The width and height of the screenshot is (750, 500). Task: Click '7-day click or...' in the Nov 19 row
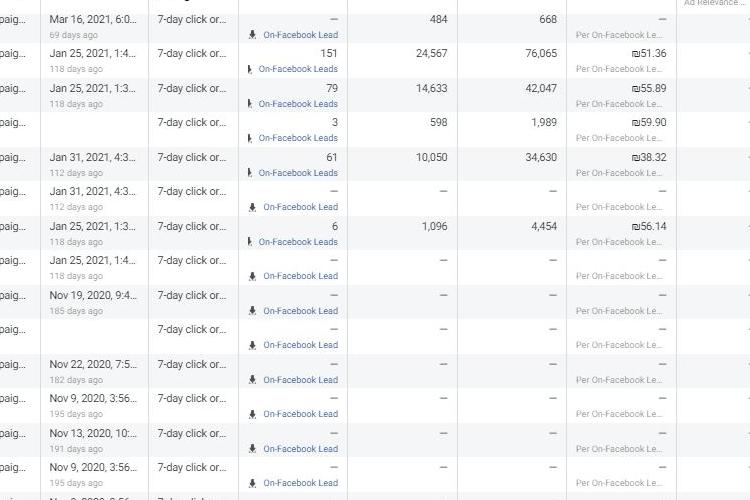click(x=192, y=295)
